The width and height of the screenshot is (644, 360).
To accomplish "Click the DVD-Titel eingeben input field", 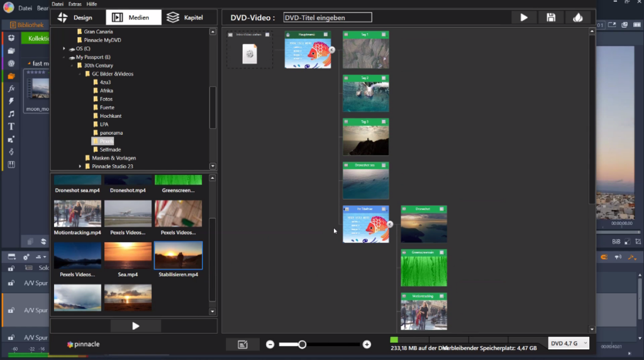I will coord(327,18).
